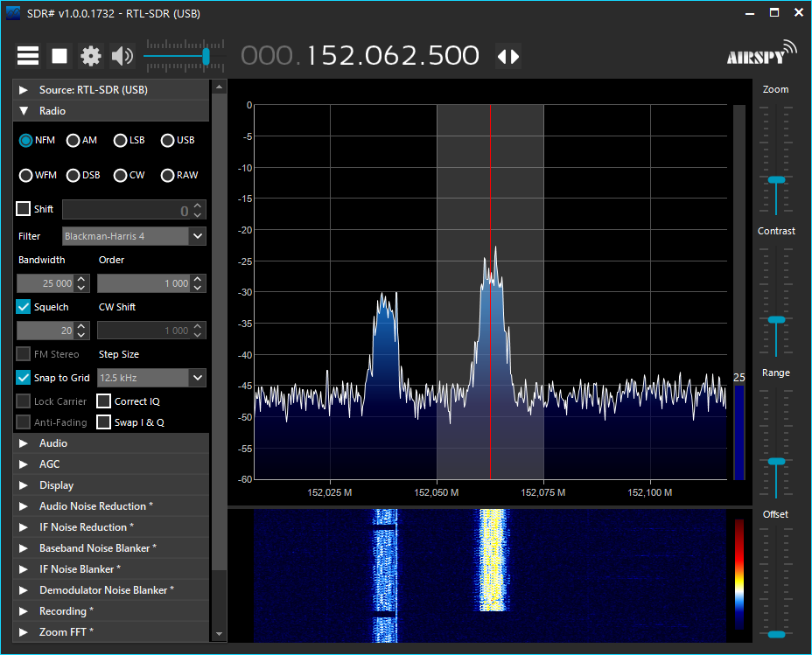This screenshot has height=655, width=812.
Task: Expand the IF Noise Blanker panel
Action: click(x=111, y=569)
